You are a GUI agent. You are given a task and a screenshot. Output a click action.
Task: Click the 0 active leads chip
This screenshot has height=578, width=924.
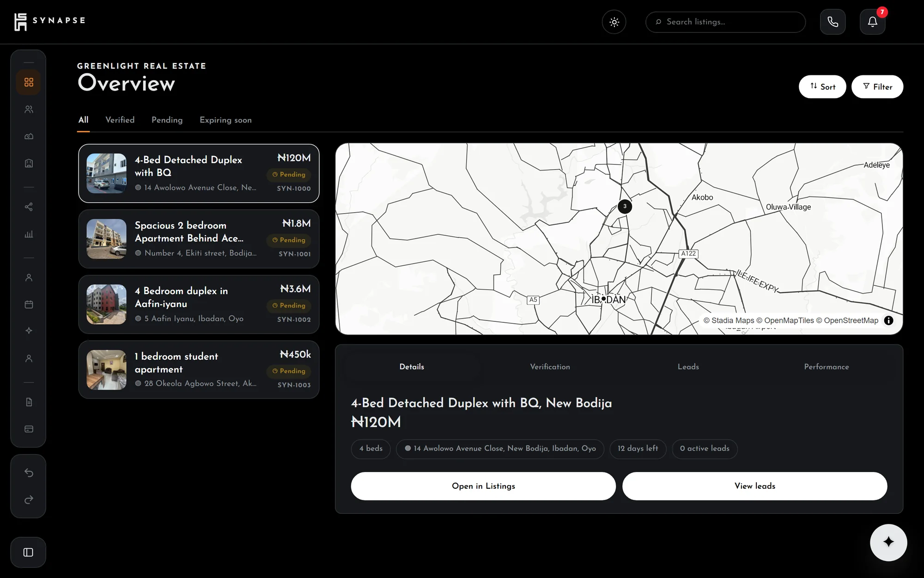click(705, 449)
